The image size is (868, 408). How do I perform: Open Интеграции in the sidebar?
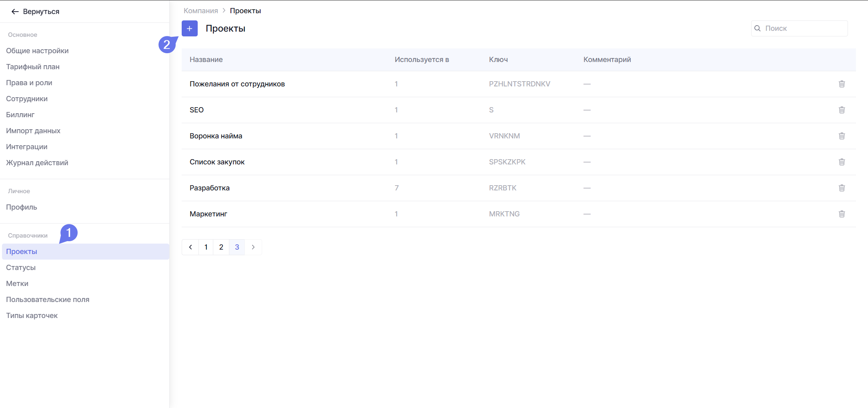(x=27, y=147)
